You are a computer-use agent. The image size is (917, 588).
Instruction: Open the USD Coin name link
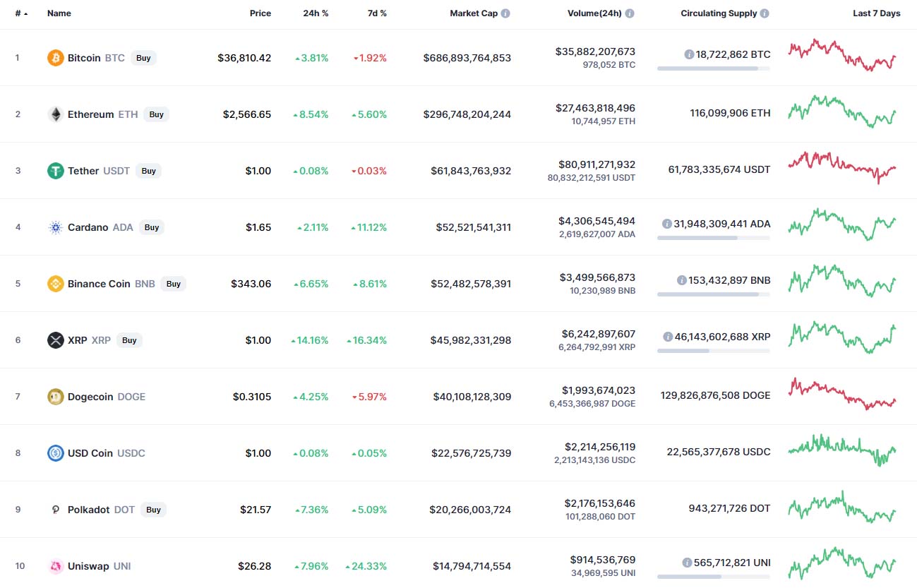coord(90,453)
